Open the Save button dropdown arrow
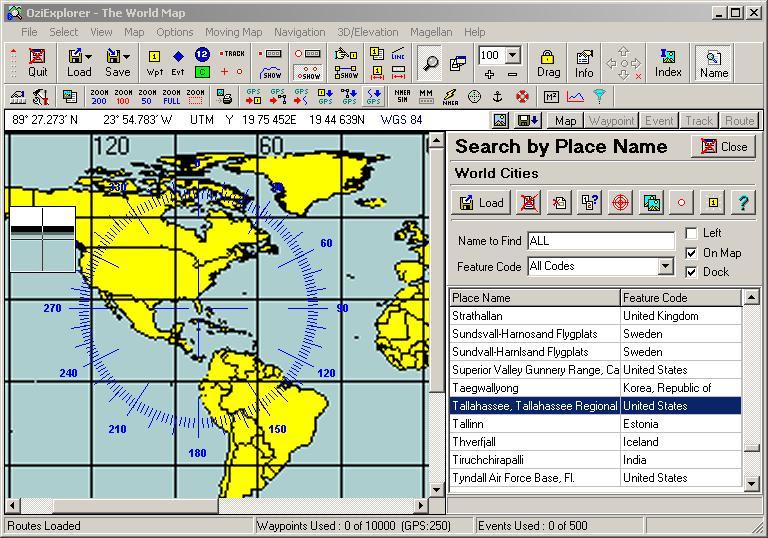The width and height of the screenshot is (768, 538). pos(128,56)
